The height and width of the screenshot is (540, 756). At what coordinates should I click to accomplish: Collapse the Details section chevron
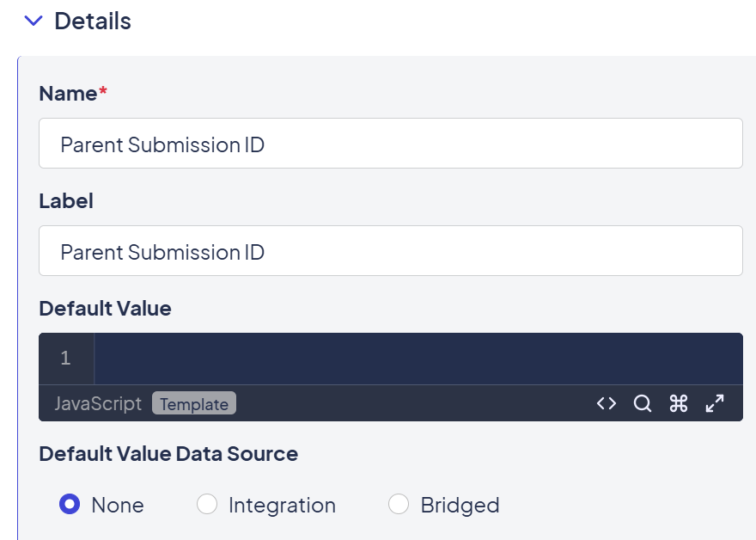34,21
